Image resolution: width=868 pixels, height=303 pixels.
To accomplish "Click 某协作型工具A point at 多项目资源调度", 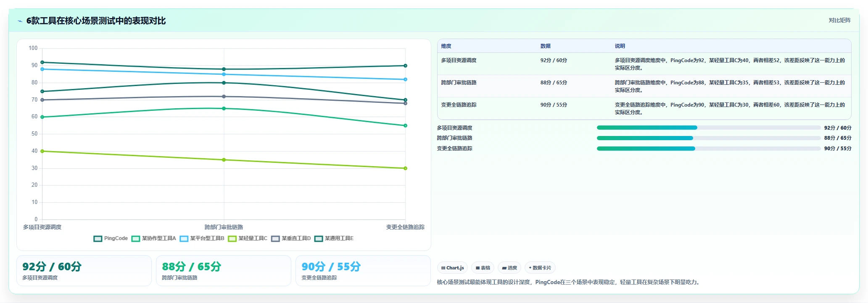I will coord(42,117).
